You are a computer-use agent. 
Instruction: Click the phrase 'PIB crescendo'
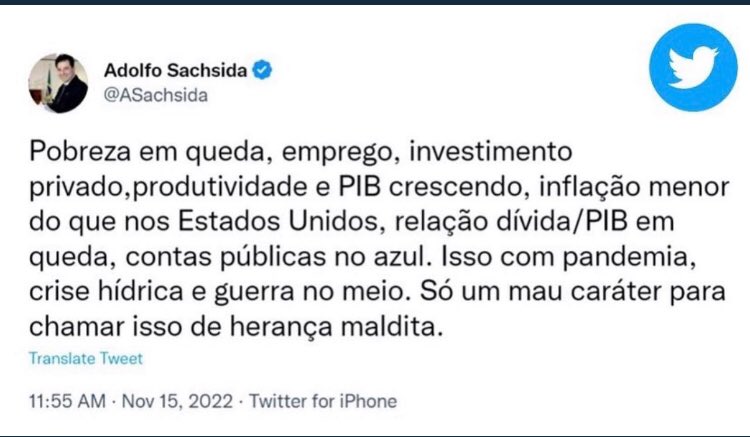pyautogui.click(x=431, y=186)
